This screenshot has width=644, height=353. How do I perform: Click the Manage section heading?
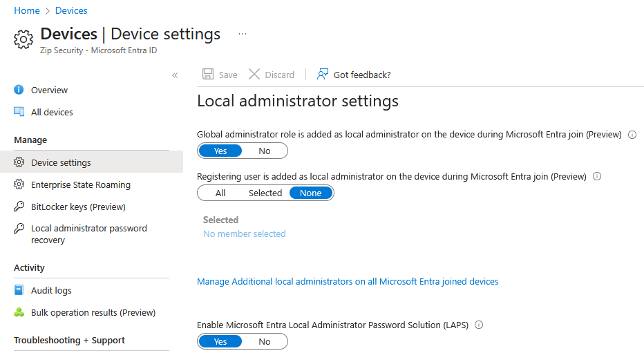(30, 140)
